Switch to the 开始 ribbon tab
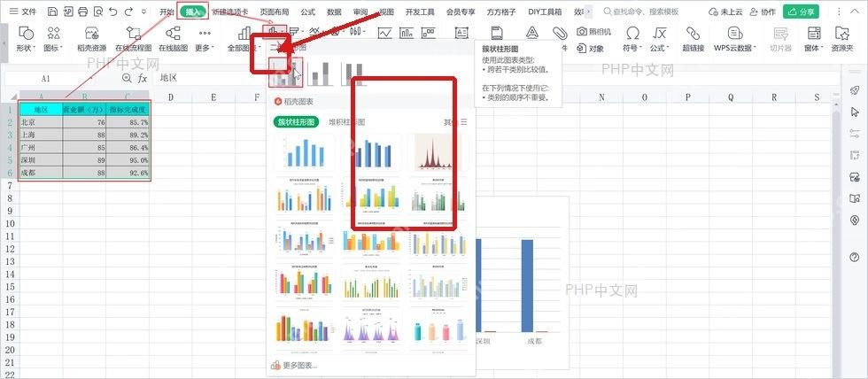The image size is (868, 379). click(167, 12)
